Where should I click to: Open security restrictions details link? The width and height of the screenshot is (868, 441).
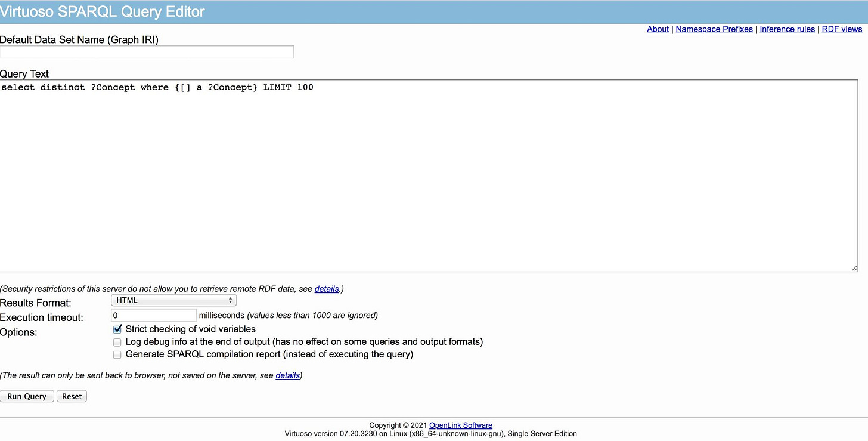pyautogui.click(x=327, y=289)
